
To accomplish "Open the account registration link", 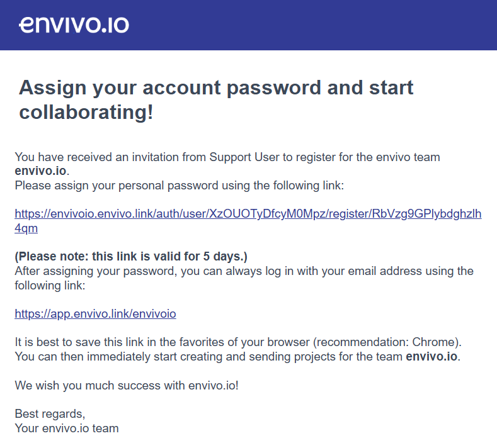I will click(x=248, y=214).
